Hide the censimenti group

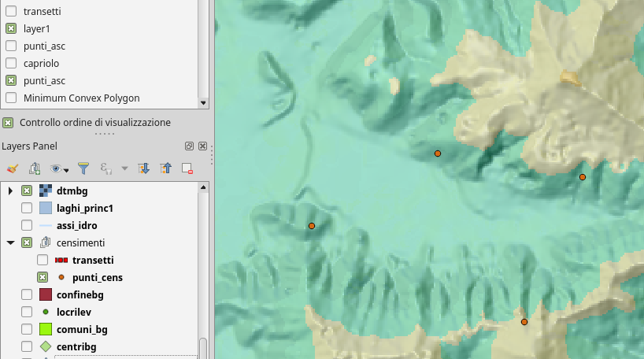tap(27, 242)
